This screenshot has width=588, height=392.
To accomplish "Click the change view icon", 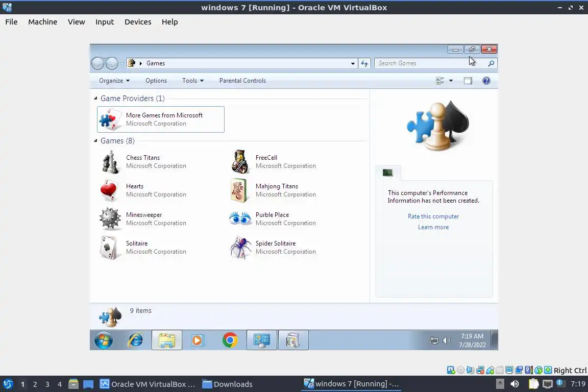I will click(x=440, y=81).
